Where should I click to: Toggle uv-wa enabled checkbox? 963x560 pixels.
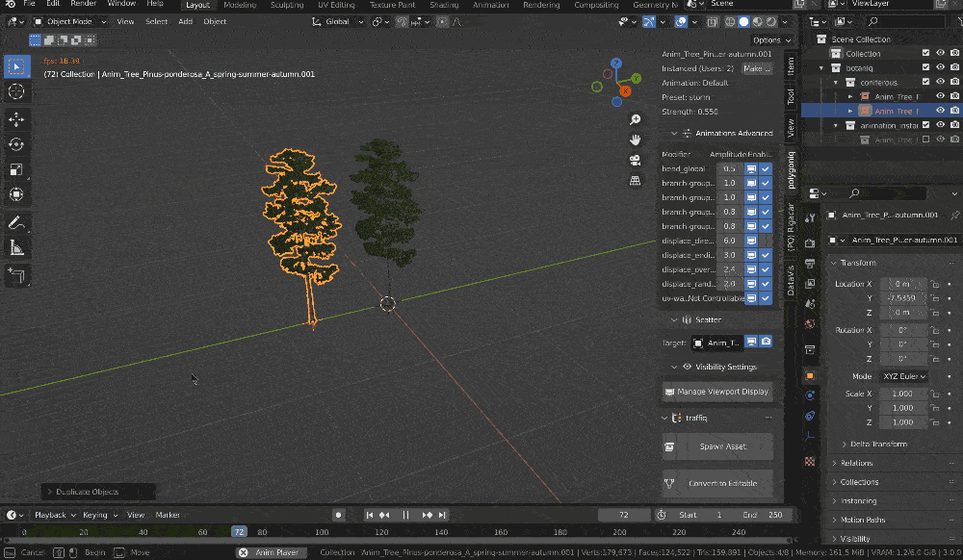(x=766, y=298)
